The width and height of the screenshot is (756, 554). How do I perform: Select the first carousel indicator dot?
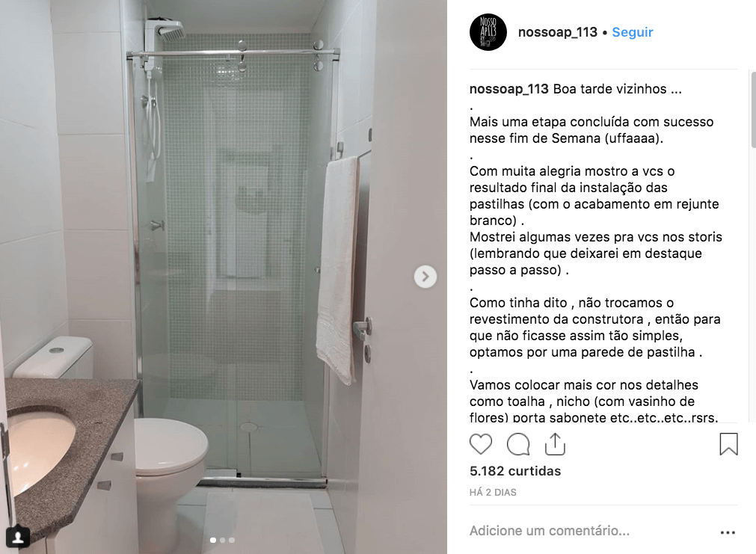click(x=213, y=540)
